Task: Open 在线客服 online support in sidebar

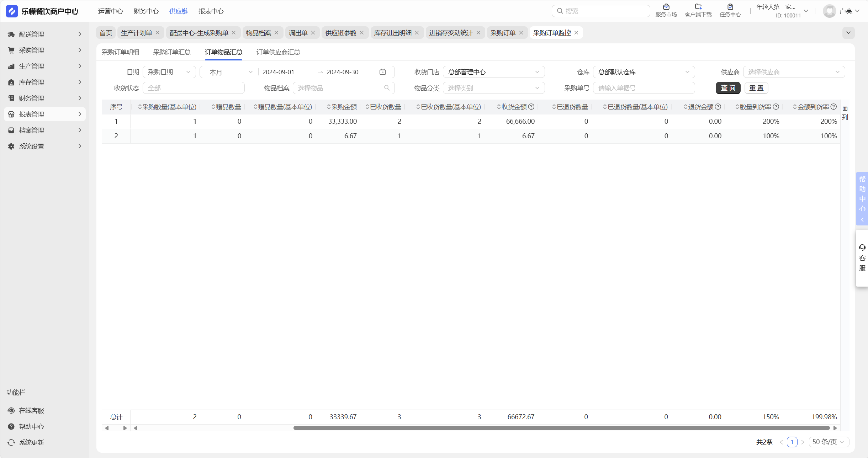Action: [31, 410]
